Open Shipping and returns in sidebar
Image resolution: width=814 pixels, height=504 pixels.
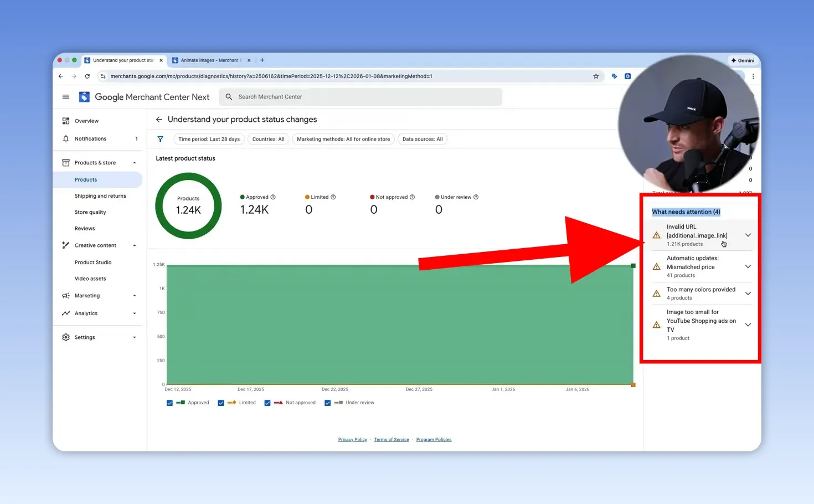click(x=100, y=196)
